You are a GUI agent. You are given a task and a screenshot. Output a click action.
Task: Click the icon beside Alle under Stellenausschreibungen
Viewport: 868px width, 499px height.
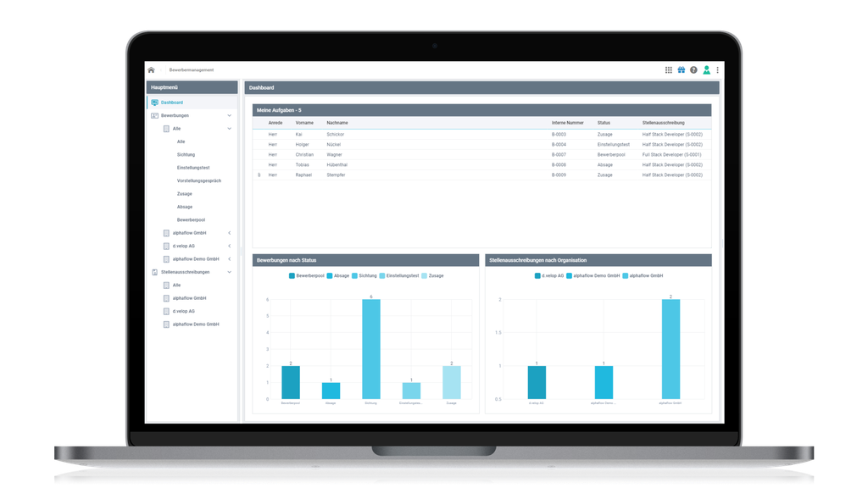click(x=166, y=286)
